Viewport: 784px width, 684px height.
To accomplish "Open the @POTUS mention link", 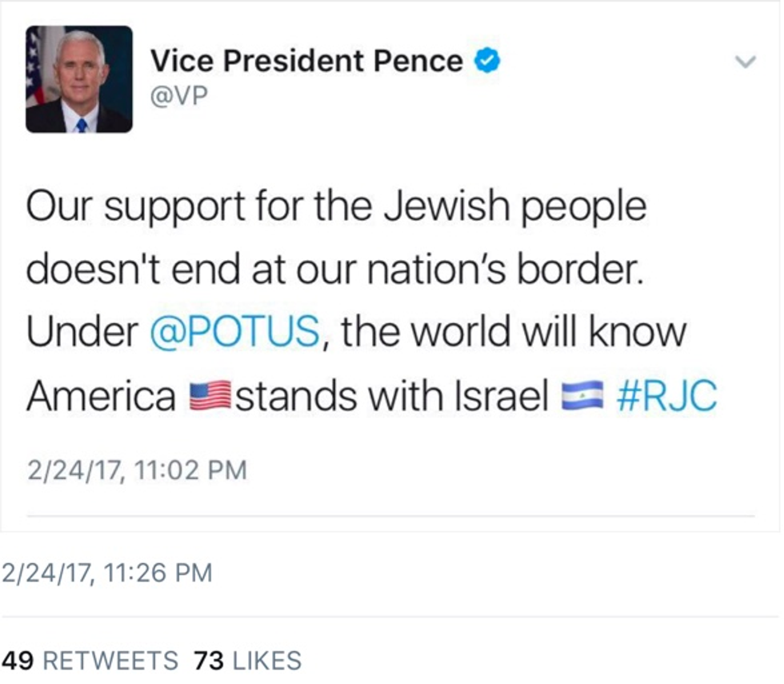I will [x=235, y=332].
